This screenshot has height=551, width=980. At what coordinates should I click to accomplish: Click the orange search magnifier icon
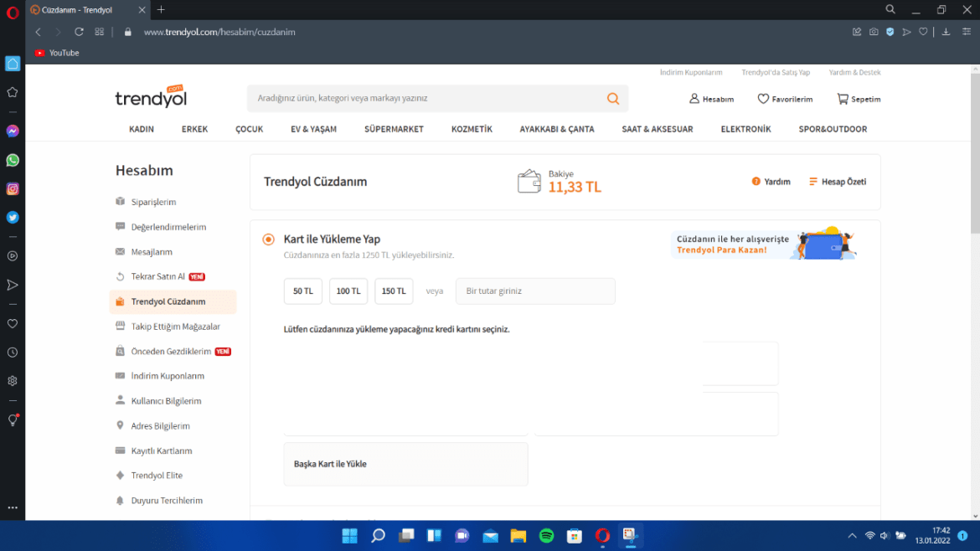[612, 98]
